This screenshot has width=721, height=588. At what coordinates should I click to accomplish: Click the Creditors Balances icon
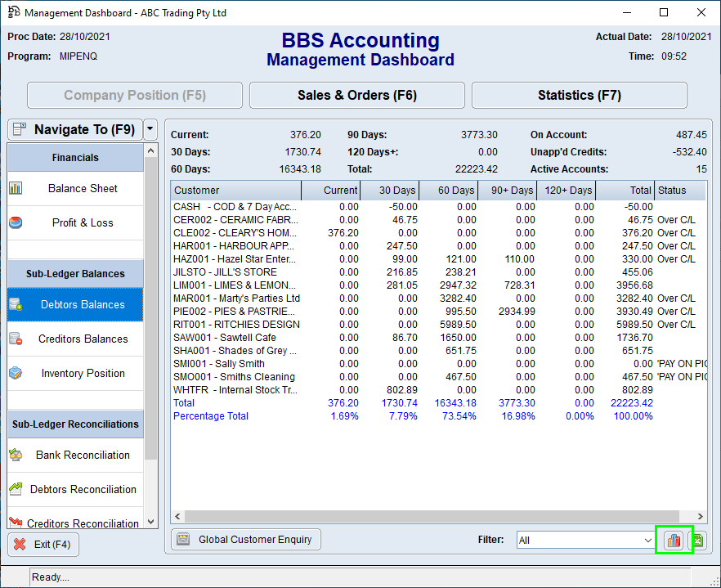pos(16,339)
